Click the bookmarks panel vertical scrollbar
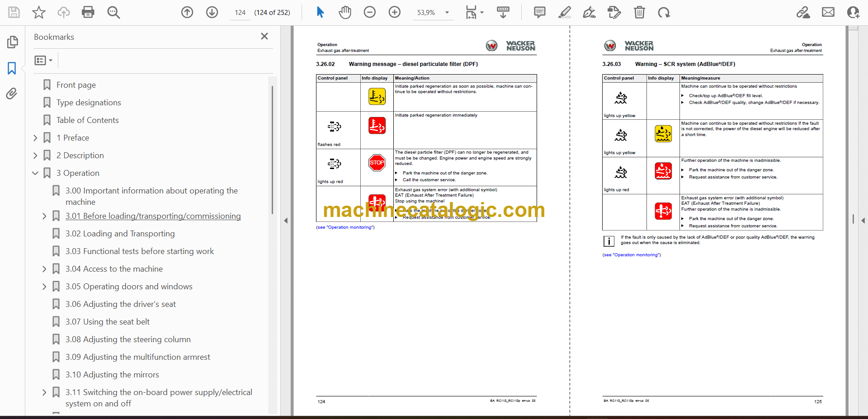Viewport: 868px width, 419px height. click(x=272, y=149)
